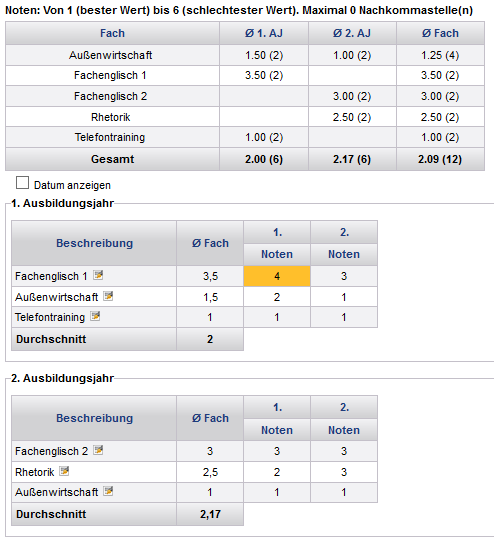Click note icon beside Fachenglisch 2
The image size is (494, 538).
98,450
